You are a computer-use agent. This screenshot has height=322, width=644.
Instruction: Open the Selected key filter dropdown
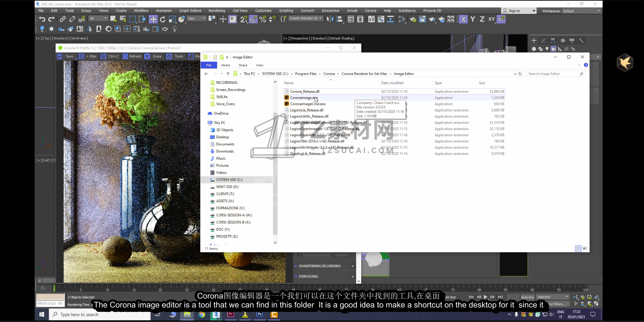[553, 297]
